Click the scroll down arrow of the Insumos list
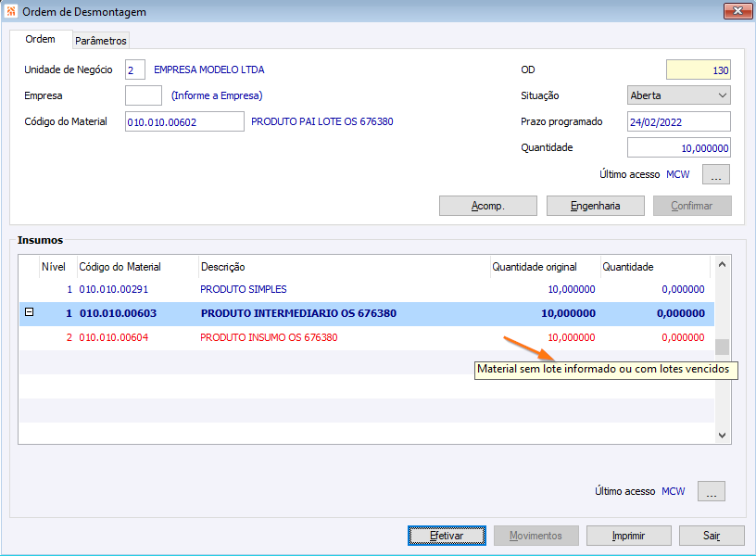This screenshot has width=756, height=556. click(x=722, y=435)
